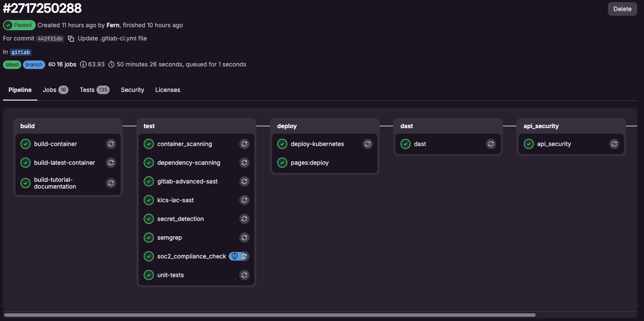Screen dimensions: 644x321
Task: Retry the build-container job
Action: (111, 144)
